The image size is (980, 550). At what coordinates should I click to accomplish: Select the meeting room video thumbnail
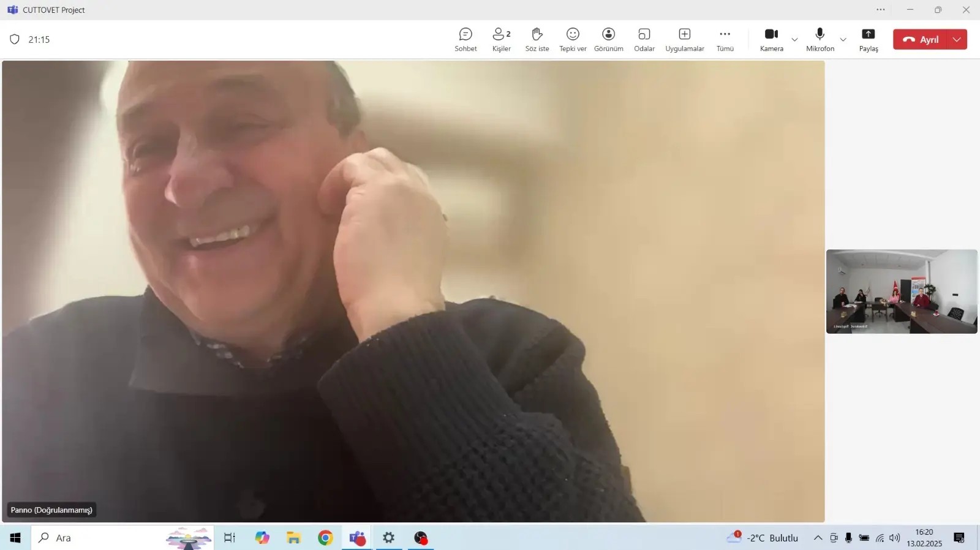pyautogui.click(x=901, y=292)
